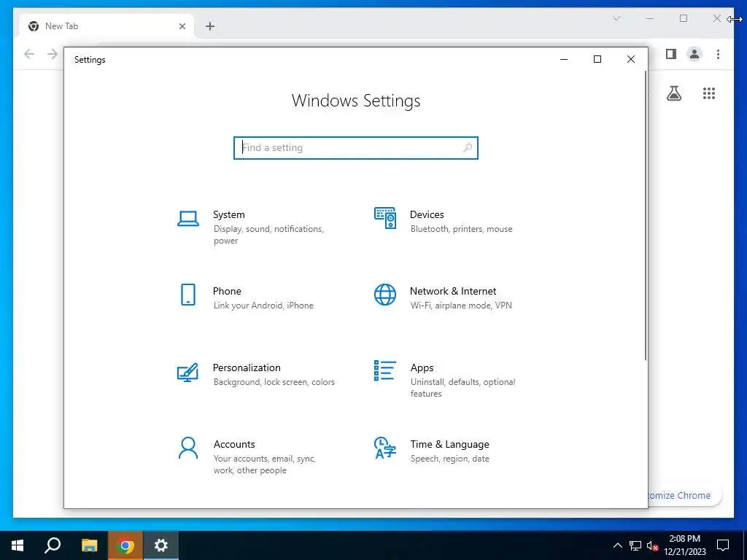Open network status tray icon
747x560 pixels.
(635, 545)
